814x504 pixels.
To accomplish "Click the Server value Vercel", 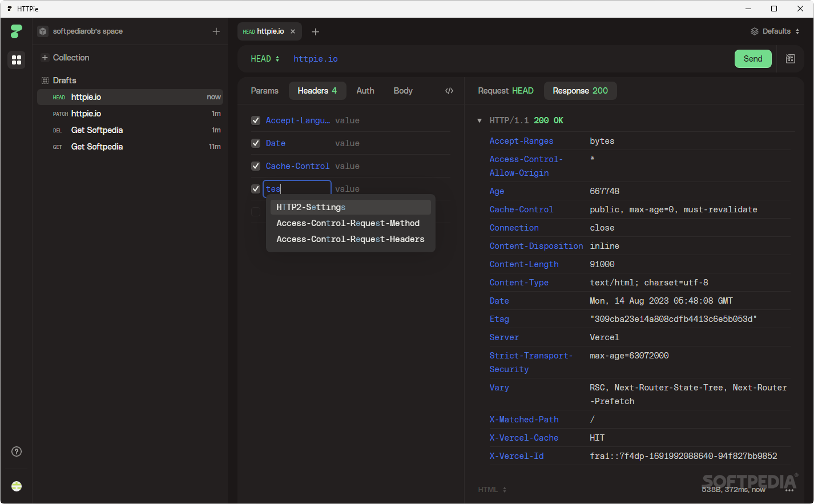I will pos(605,337).
